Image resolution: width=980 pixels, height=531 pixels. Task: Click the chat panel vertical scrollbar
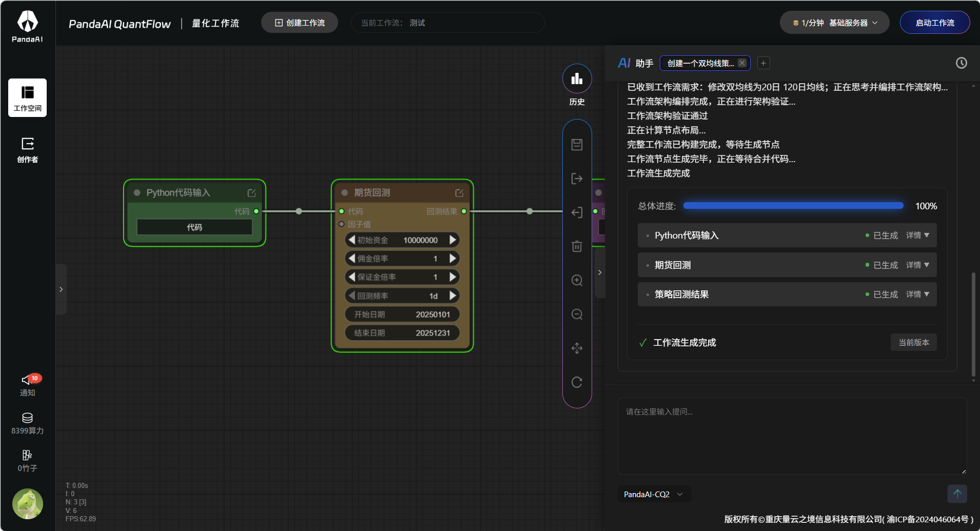coord(973,324)
